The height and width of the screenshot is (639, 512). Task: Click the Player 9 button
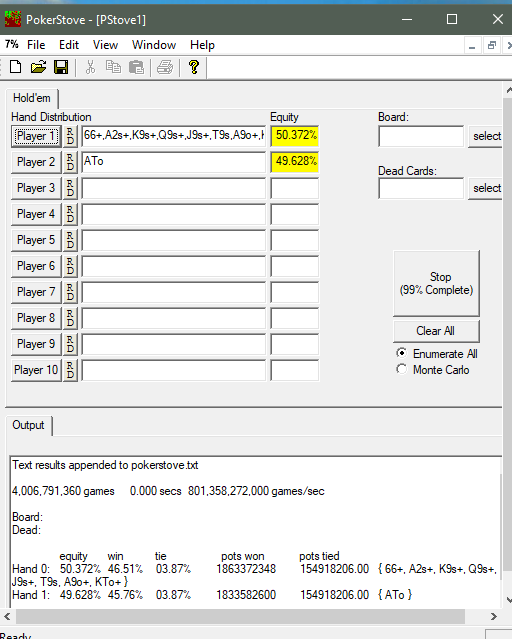[36, 344]
